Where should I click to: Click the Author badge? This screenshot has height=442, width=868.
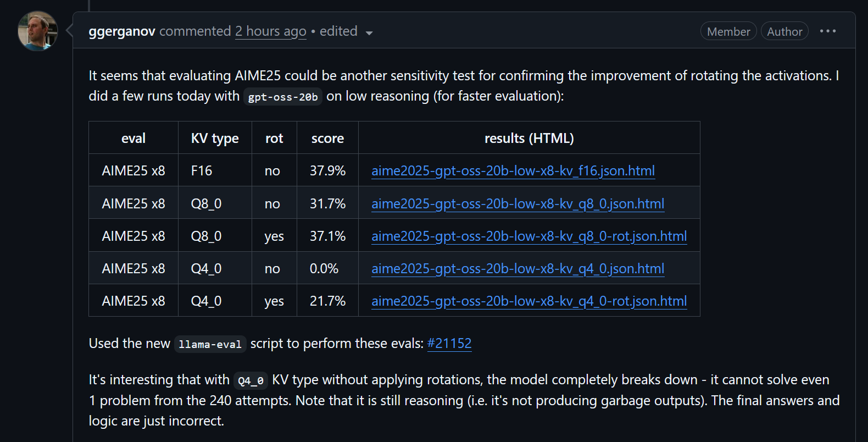[x=784, y=31]
